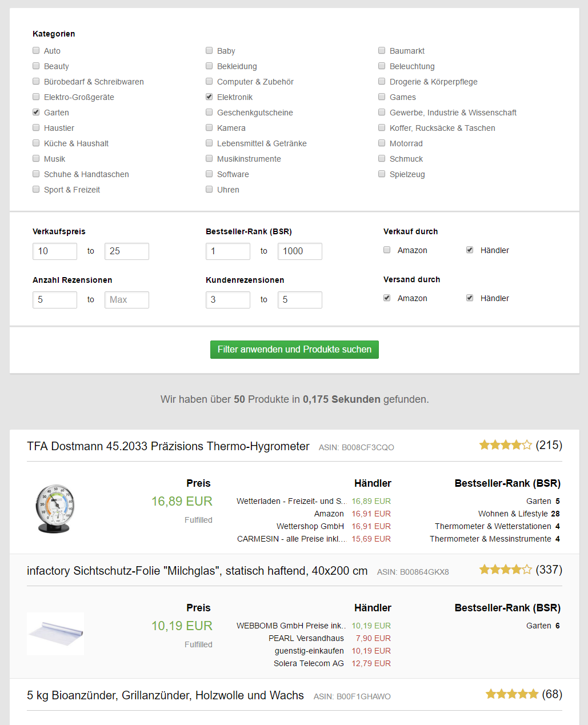This screenshot has width=588, height=725.
Task: Click the maximum Bestseller-Rank field
Action: pyautogui.click(x=300, y=251)
